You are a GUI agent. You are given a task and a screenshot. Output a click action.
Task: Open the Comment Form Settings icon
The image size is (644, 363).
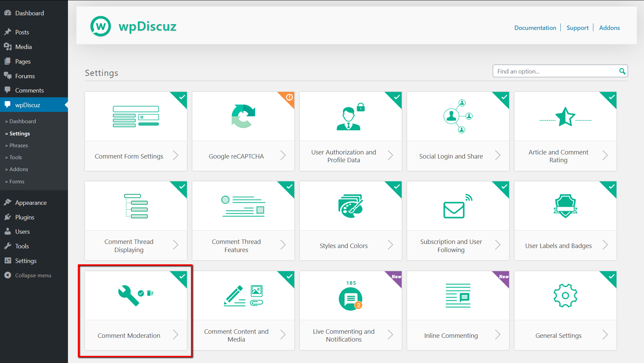pos(135,116)
